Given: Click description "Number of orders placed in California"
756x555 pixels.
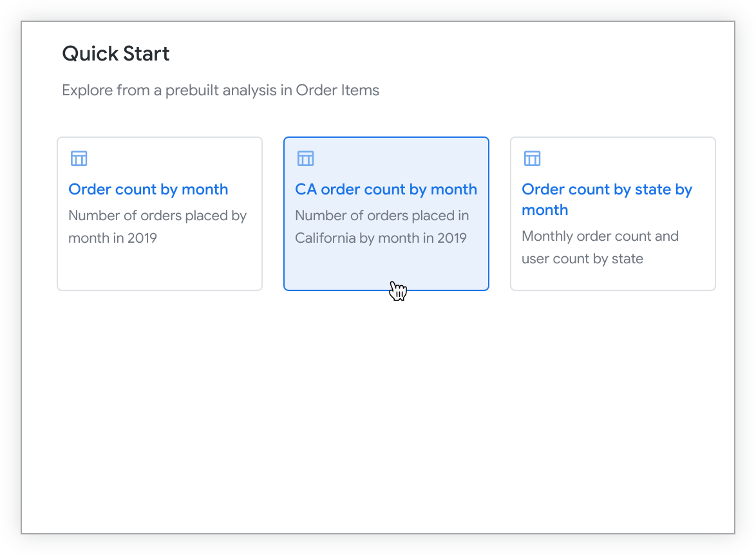Looking at the screenshot, I should (382, 216).
